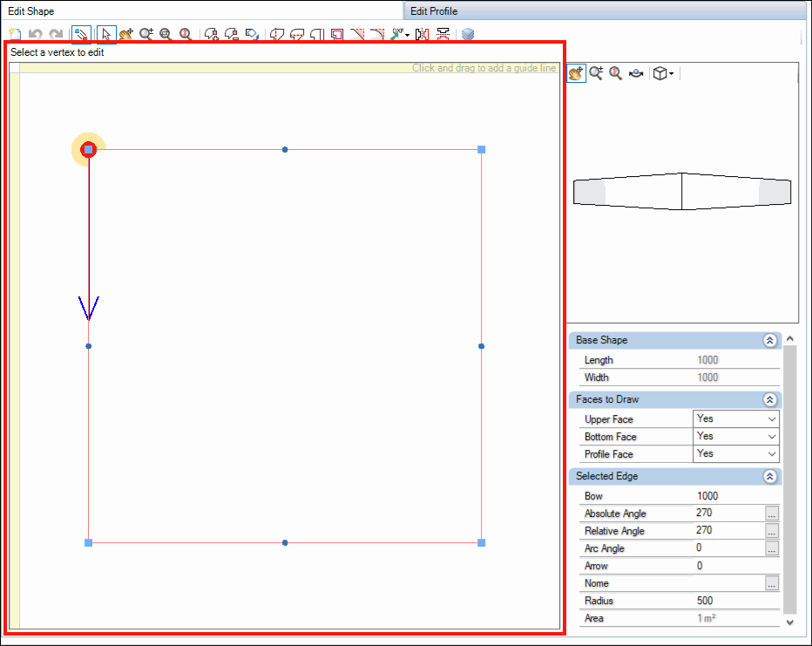Click the Arrow value field
The image size is (812, 646).
736,566
